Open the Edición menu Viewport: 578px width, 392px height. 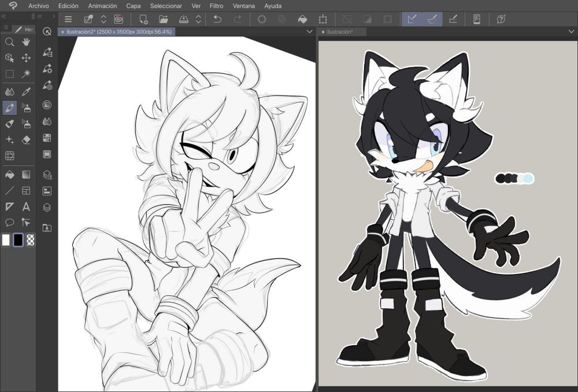tap(68, 6)
